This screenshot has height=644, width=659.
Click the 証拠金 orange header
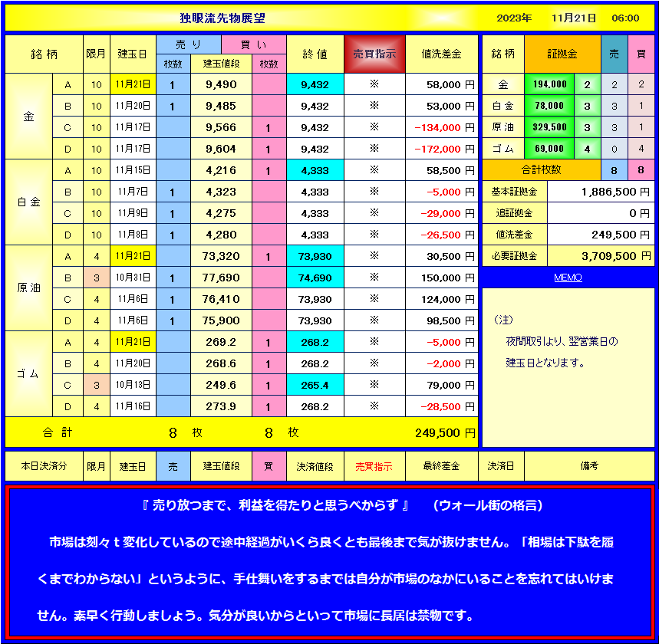(562, 54)
